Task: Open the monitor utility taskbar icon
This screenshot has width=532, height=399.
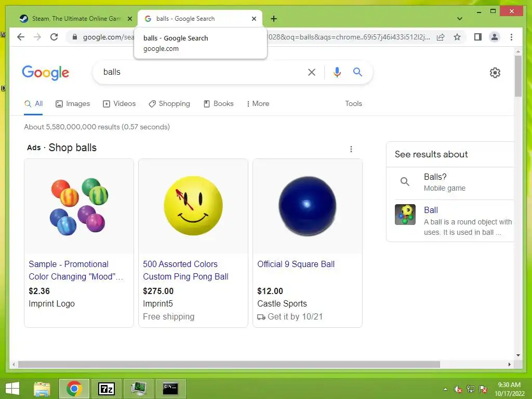Action: coord(138,389)
